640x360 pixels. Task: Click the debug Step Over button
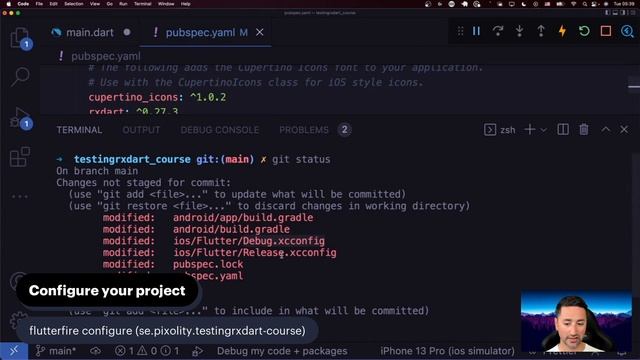(x=498, y=31)
